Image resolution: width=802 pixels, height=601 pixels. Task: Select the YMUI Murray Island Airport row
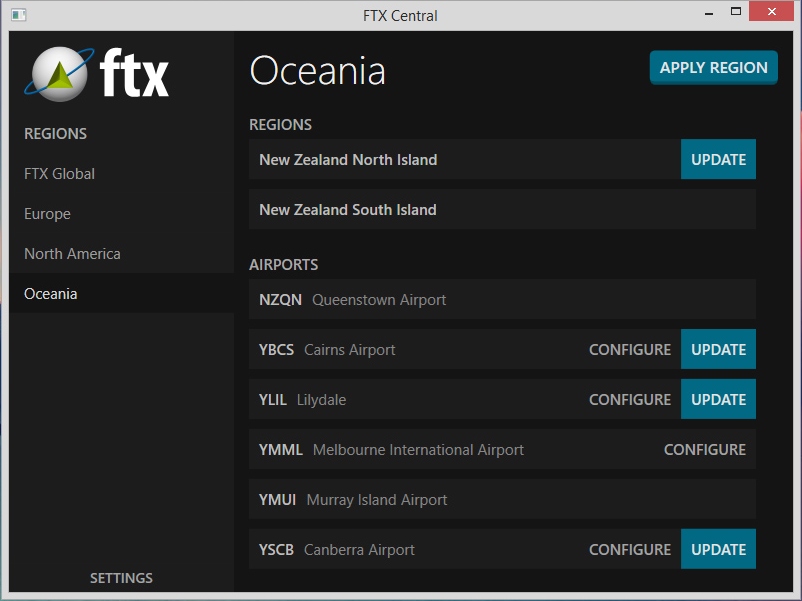[x=502, y=499]
